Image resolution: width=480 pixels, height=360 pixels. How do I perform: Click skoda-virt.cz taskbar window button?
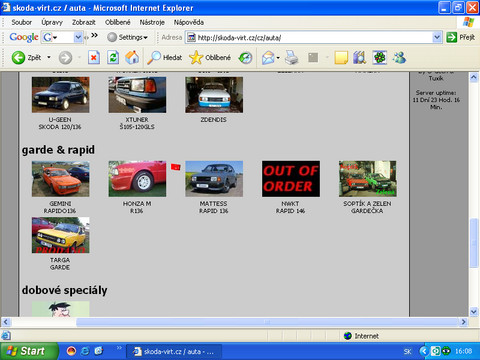click(x=174, y=351)
